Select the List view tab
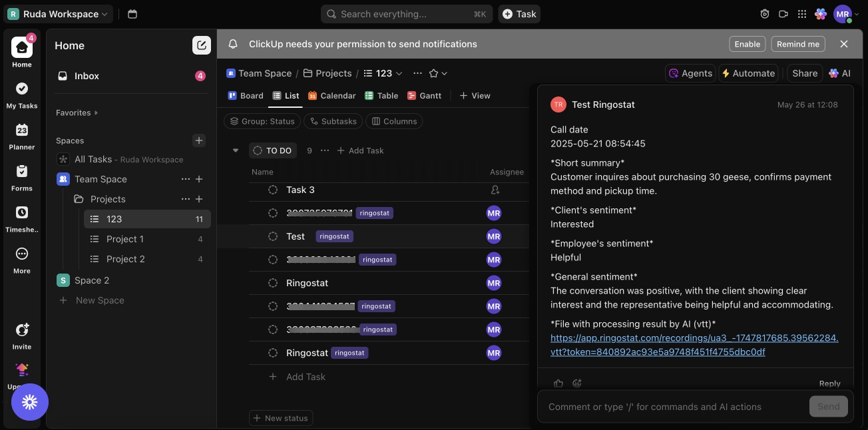This screenshot has width=868, height=430. (286, 96)
